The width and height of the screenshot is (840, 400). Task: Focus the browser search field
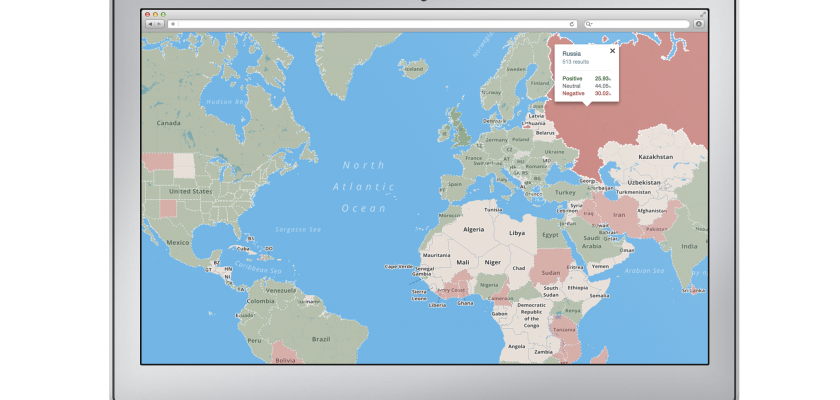[640, 23]
